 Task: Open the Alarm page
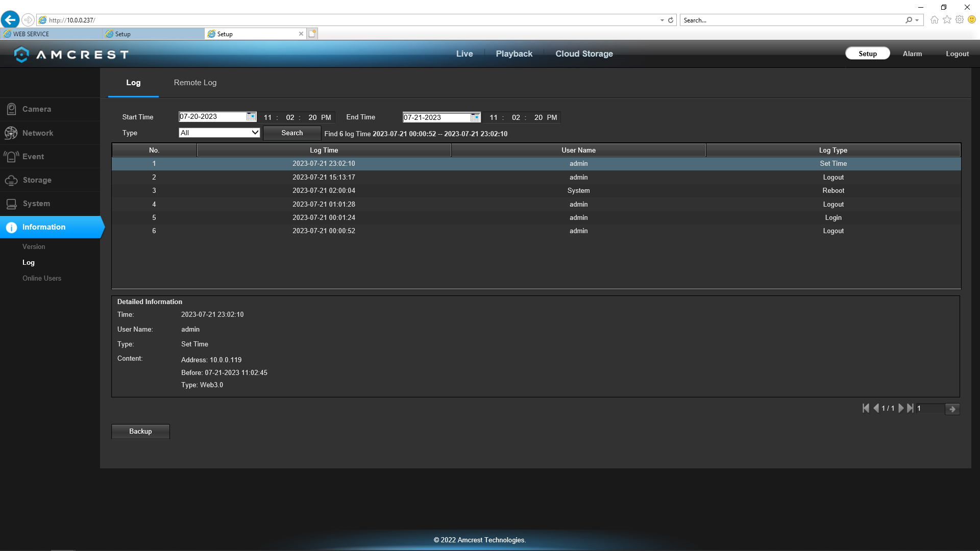tap(912, 54)
